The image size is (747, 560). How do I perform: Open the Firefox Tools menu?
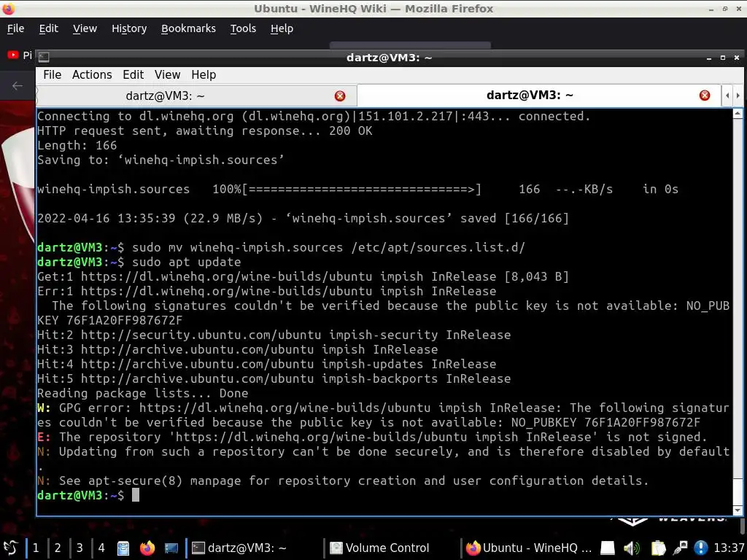[x=243, y=28]
